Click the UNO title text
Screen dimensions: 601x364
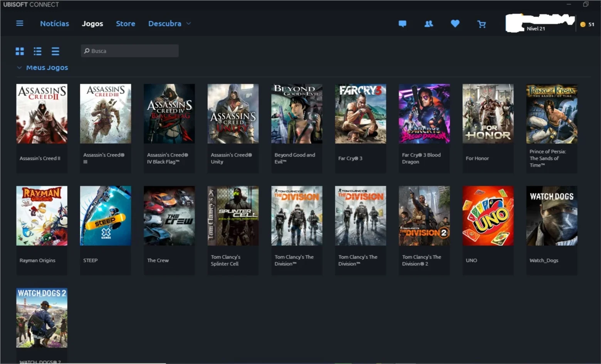point(471,260)
